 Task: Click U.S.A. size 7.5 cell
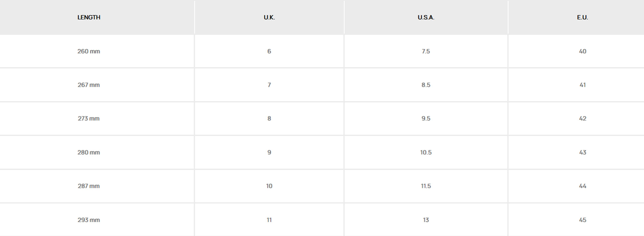tap(426, 51)
